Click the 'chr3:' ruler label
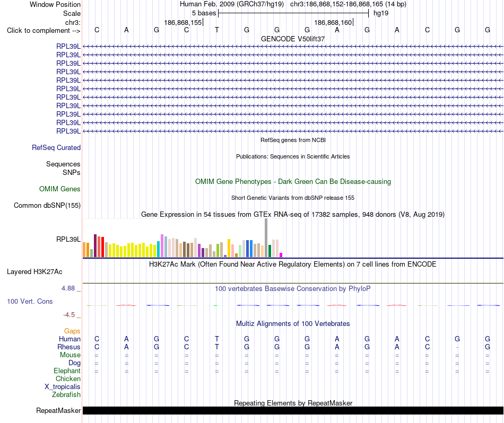504x423 pixels. [73, 22]
